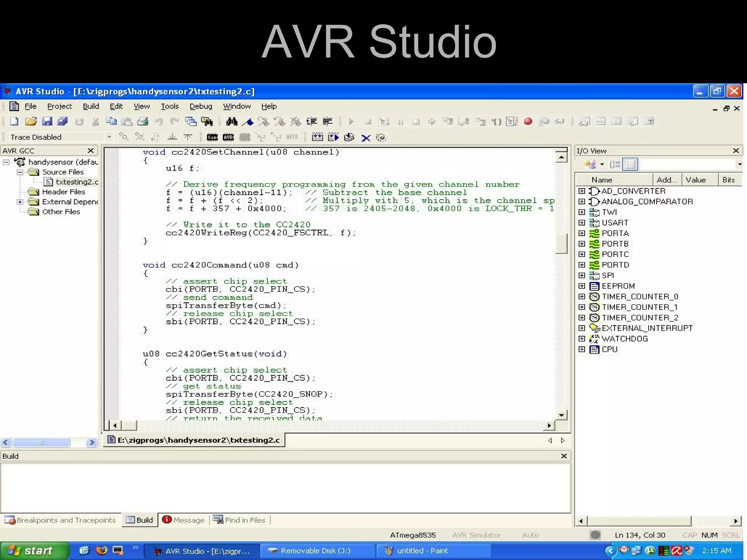
Task: Open the Build menu
Action: [x=91, y=106]
